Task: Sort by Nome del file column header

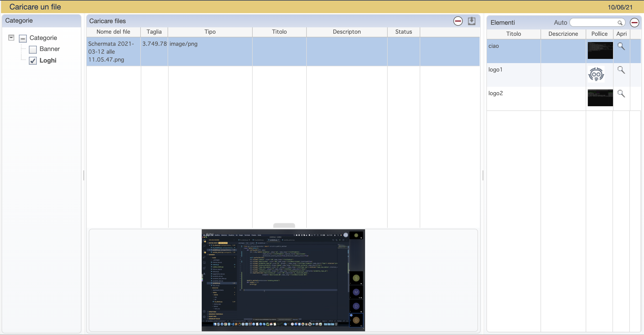Action: click(113, 32)
